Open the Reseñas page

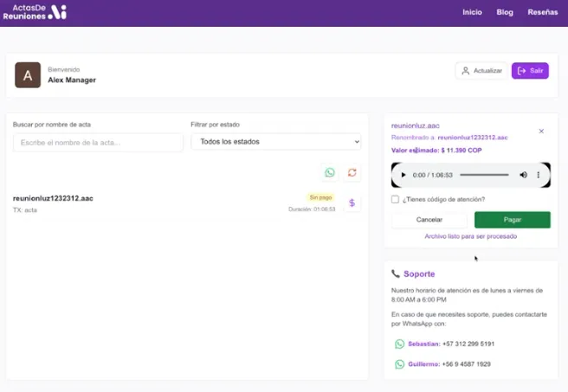543,13
